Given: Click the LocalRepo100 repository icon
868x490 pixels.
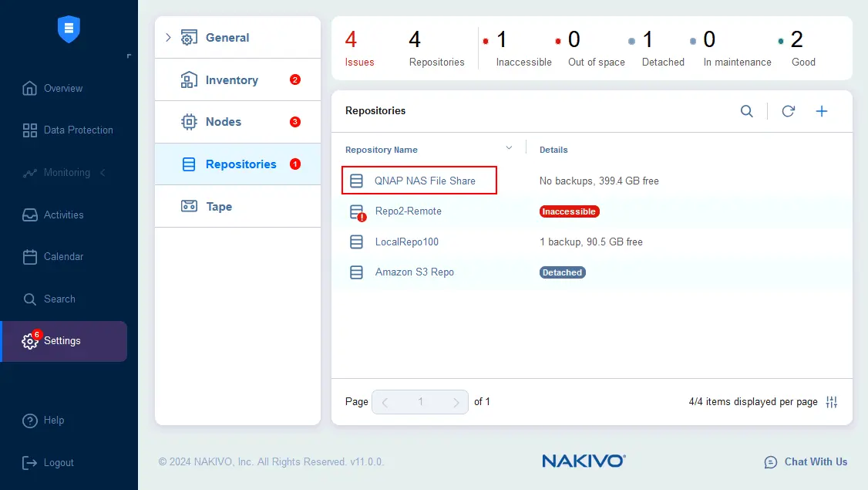Looking at the screenshot, I should coord(356,242).
